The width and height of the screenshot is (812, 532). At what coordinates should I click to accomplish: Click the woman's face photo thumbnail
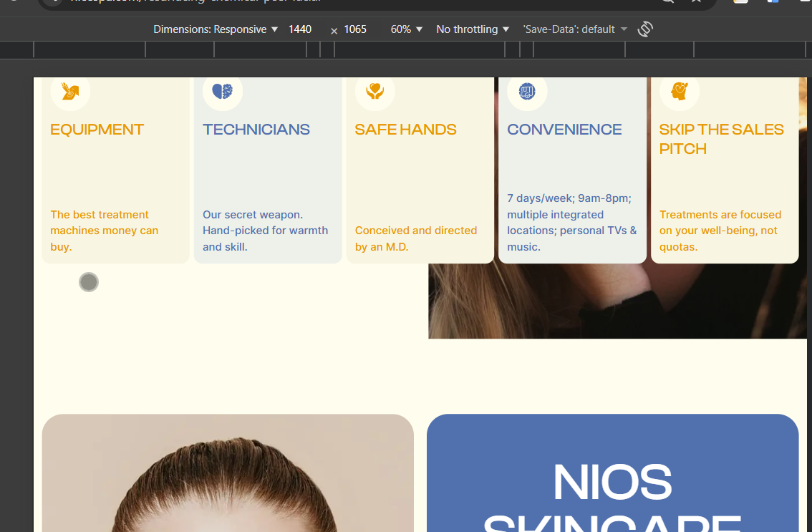228,473
